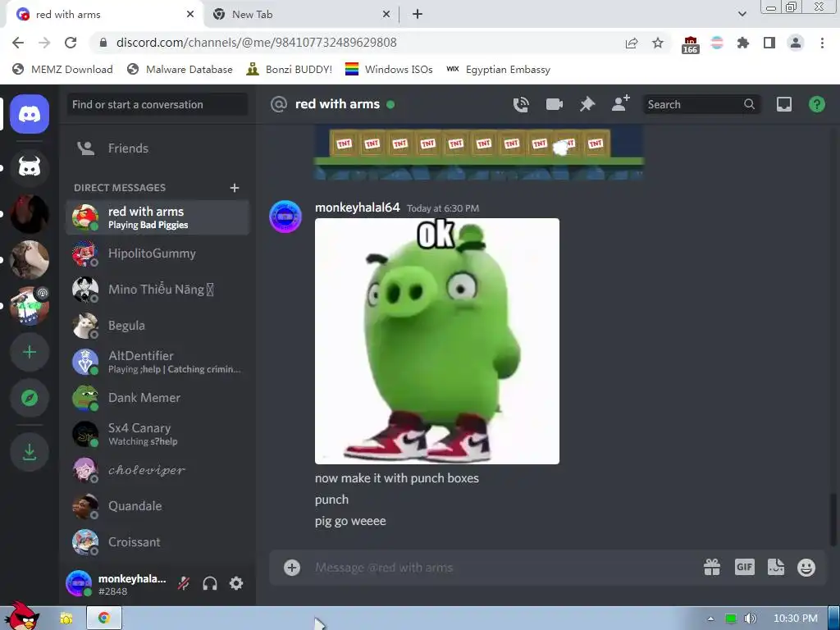This screenshot has width=840, height=630.
Task: Open the Chrome extensions puzzle icon
Action: (742, 43)
